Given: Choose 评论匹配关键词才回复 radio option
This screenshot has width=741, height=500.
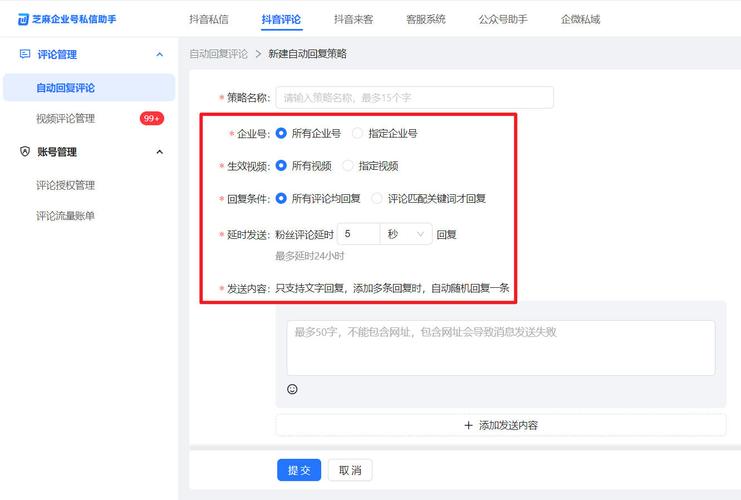Looking at the screenshot, I should (x=377, y=199).
